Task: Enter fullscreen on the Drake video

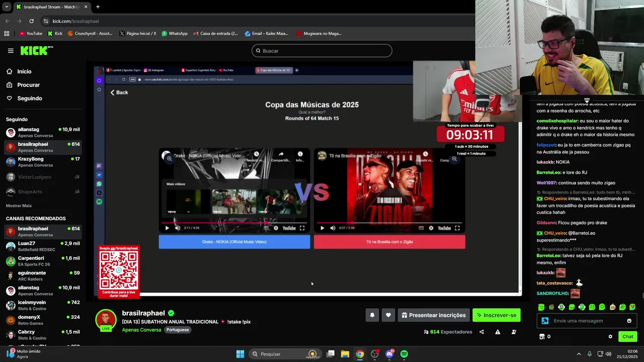Action: click(302, 228)
